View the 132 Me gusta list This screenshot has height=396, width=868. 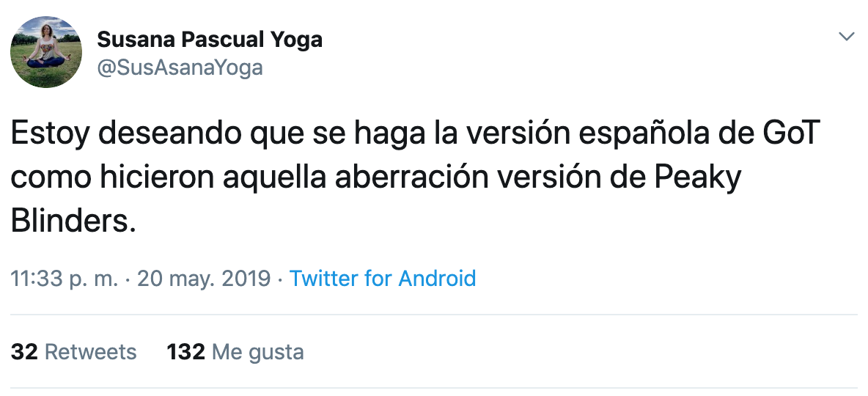click(235, 352)
